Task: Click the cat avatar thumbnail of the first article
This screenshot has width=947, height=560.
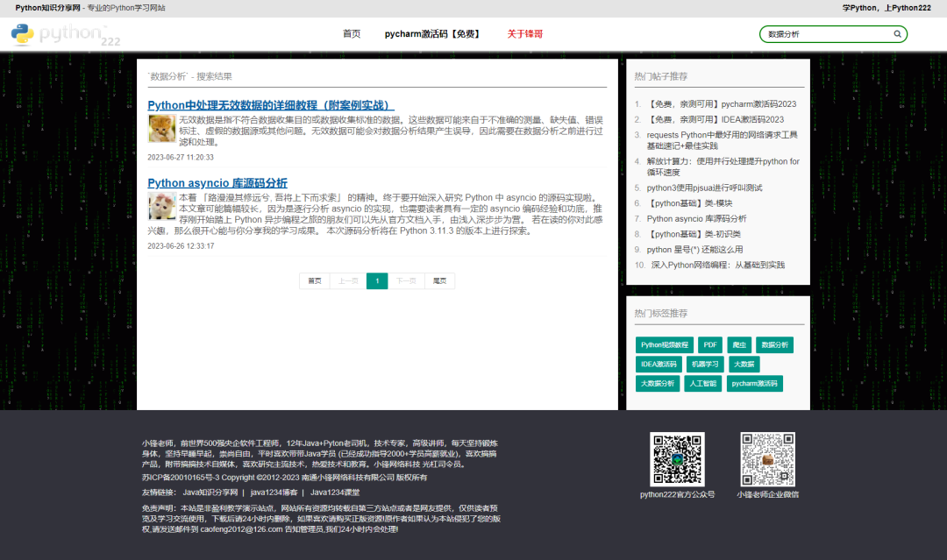Action: point(160,127)
